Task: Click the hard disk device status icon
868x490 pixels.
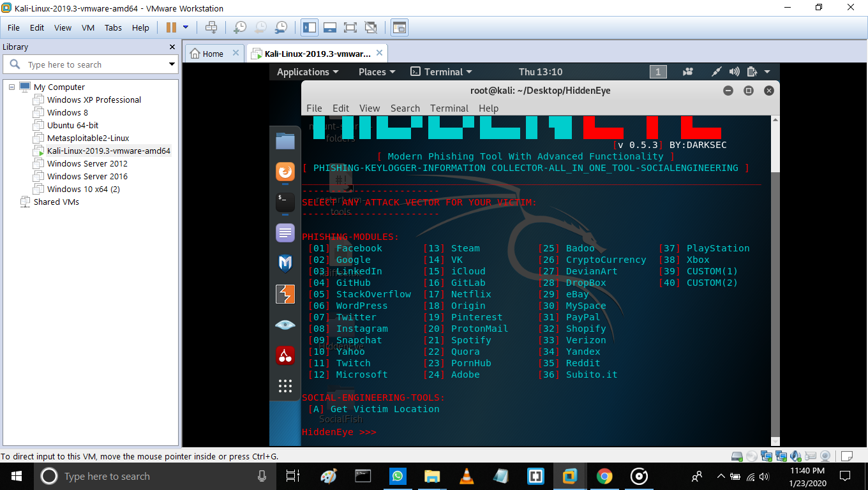Action: [737, 456]
